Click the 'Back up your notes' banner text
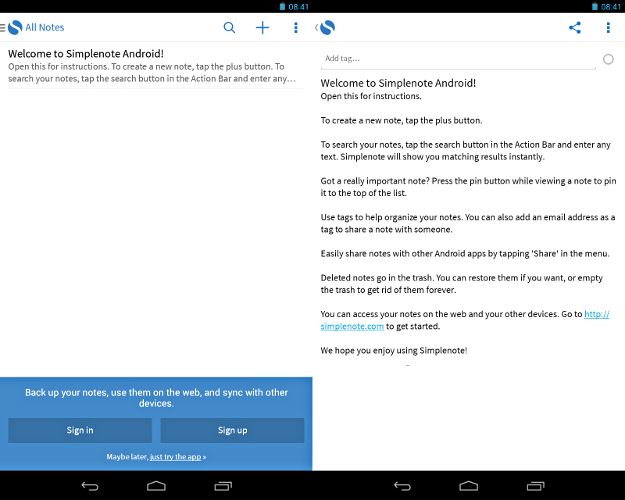 click(x=156, y=398)
